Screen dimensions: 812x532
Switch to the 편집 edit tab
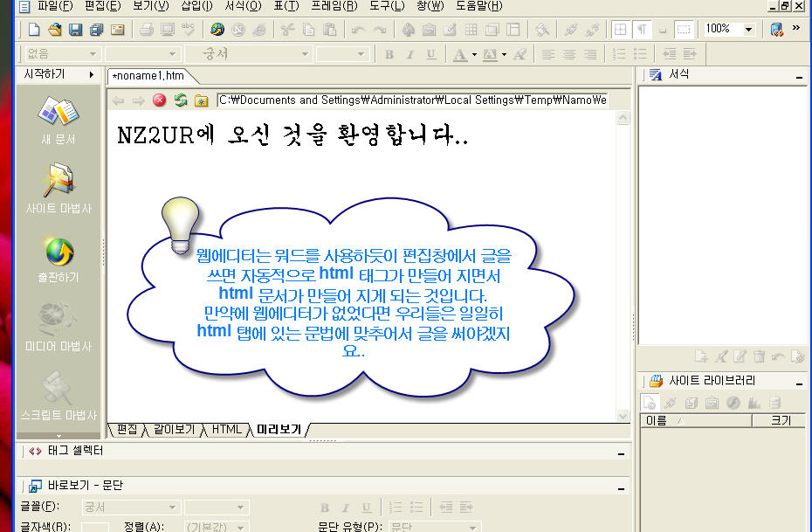(127, 430)
